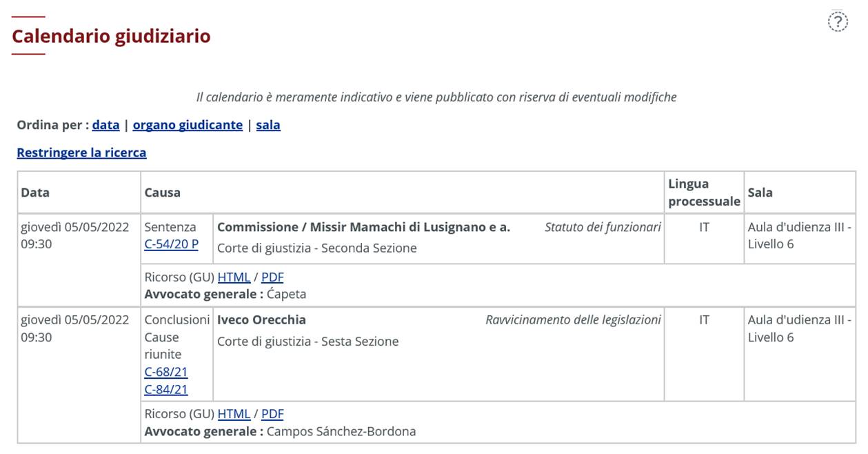Click the Causa column header
This screenshot has height=454, width=868.
coord(162,193)
